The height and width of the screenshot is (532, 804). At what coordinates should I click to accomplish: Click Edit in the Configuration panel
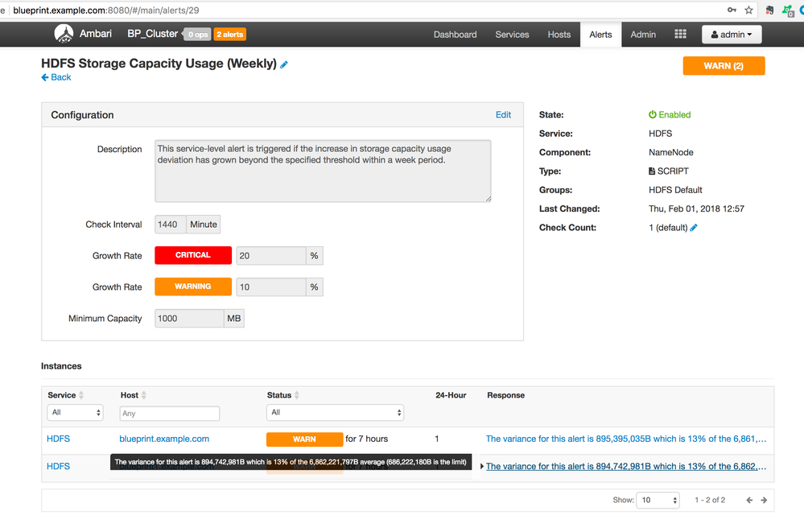coord(503,115)
